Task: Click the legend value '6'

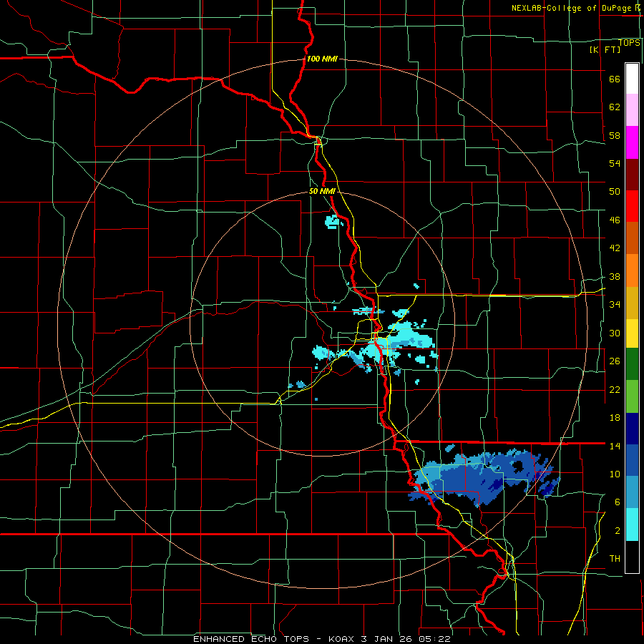Action: 618,502
